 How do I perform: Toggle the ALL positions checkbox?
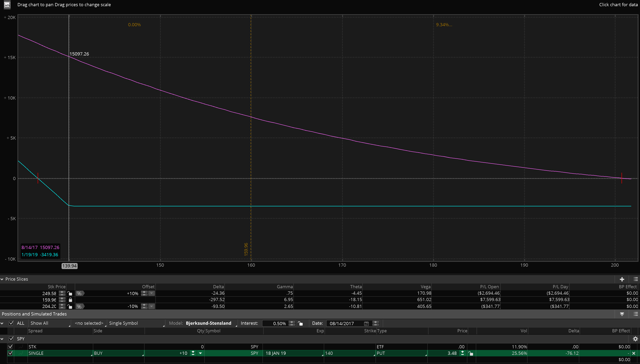click(x=11, y=323)
